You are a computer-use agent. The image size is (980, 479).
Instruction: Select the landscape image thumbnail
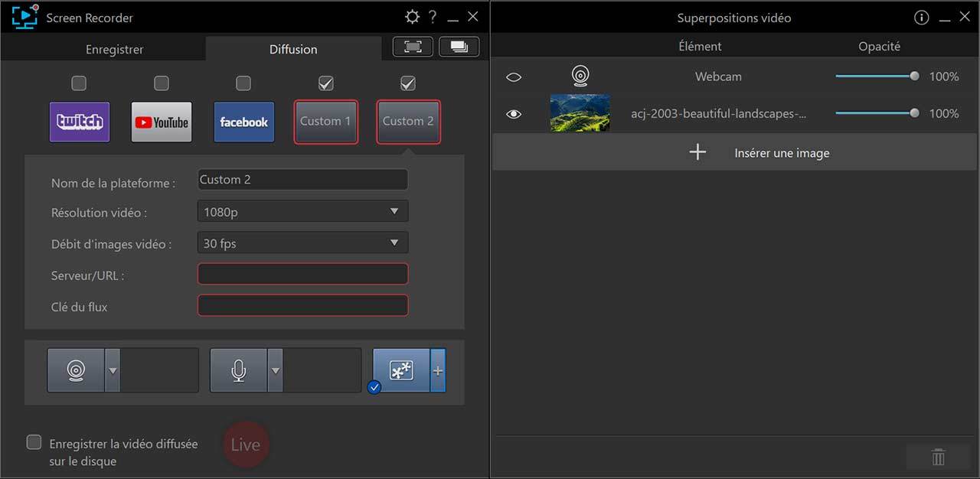pos(580,113)
